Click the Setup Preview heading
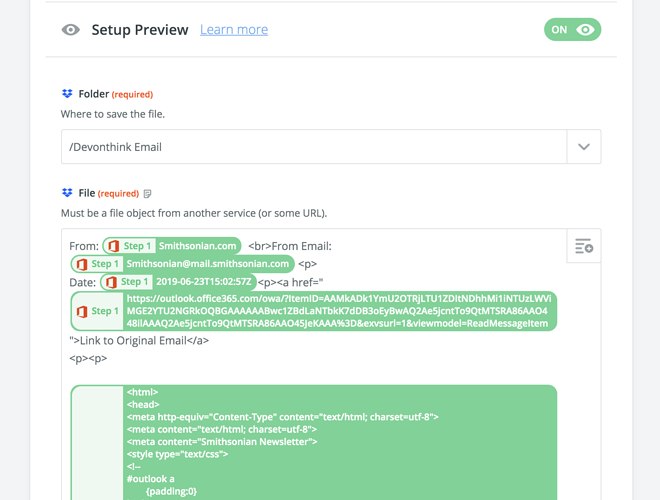The width and height of the screenshot is (660, 500). [140, 30]
